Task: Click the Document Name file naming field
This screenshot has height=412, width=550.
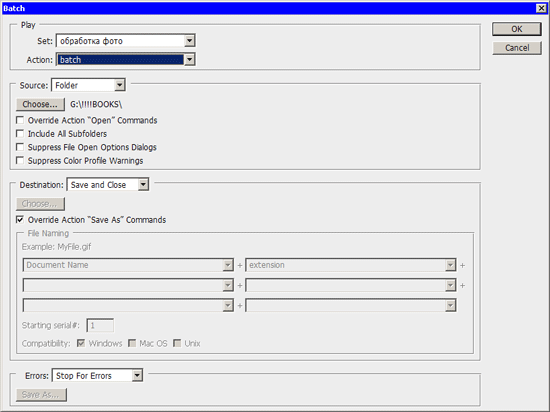Action: coord(128,265)
